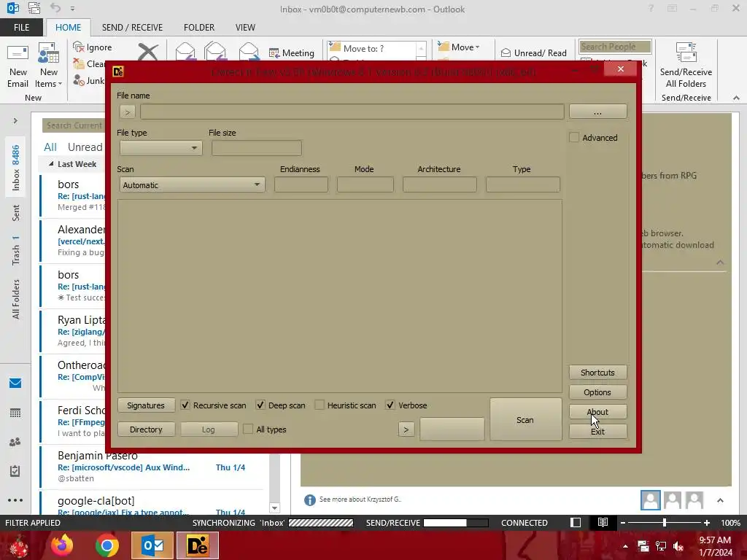Enable the Advanced checkbox

point(575,138)
